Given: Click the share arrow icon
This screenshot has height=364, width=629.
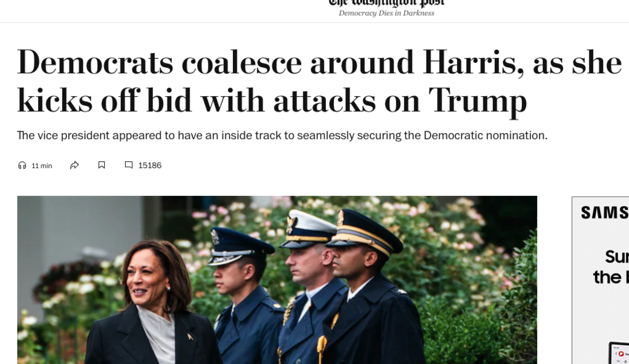Looking at the screenshot, I should (74, 165).
